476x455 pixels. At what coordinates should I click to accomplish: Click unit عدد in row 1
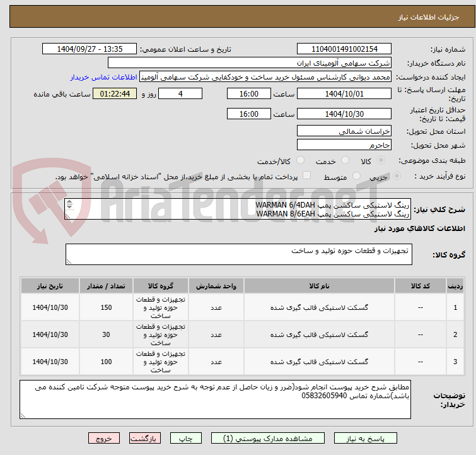216,307
